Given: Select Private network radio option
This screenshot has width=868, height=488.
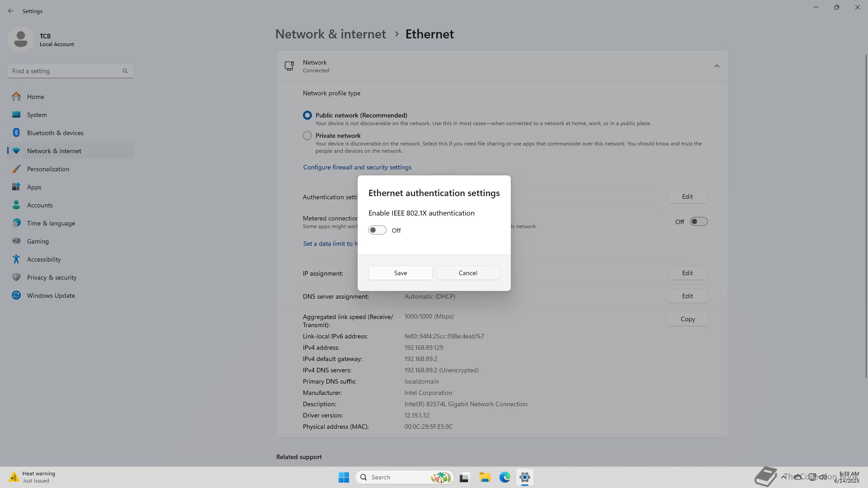Looking at the screenshot, I should pyautogui.click(x=307, y=136).
